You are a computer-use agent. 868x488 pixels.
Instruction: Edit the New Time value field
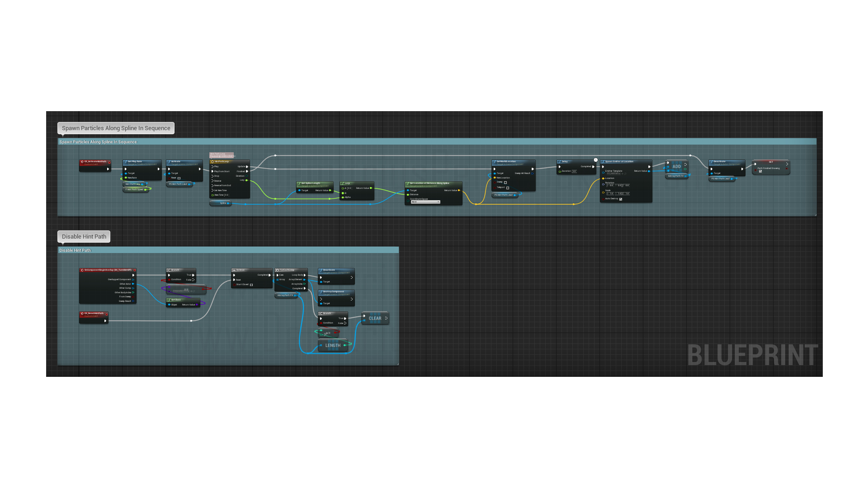[x=226, y=195]
